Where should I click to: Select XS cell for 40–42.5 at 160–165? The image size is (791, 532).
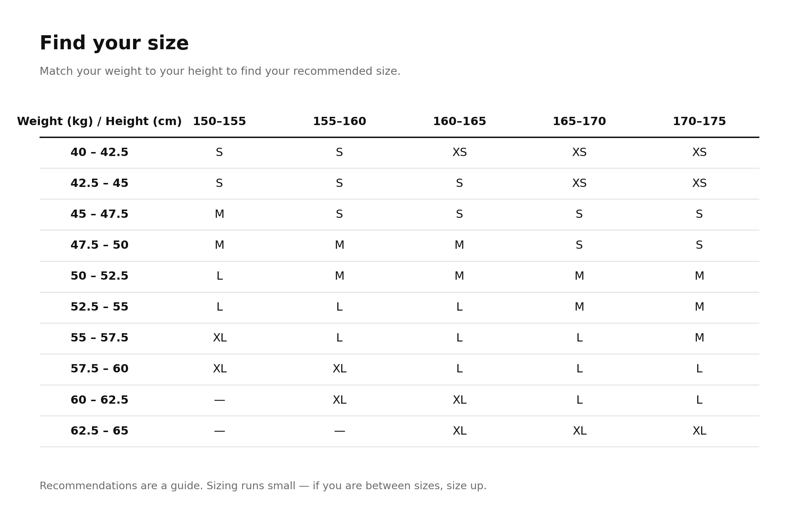coord(459,153)
